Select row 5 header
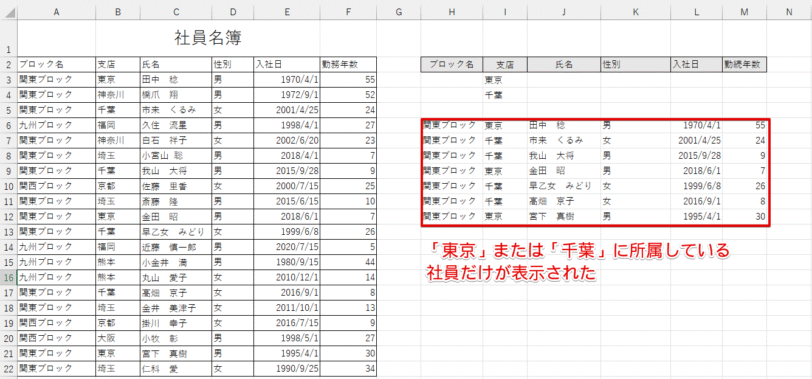 click(8, 110)
